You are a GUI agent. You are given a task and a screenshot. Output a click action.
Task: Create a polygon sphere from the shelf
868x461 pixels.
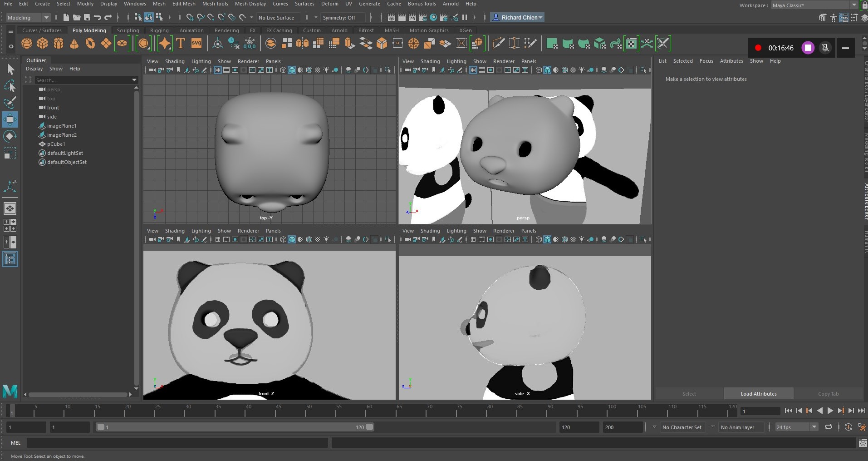coord(27,44)
